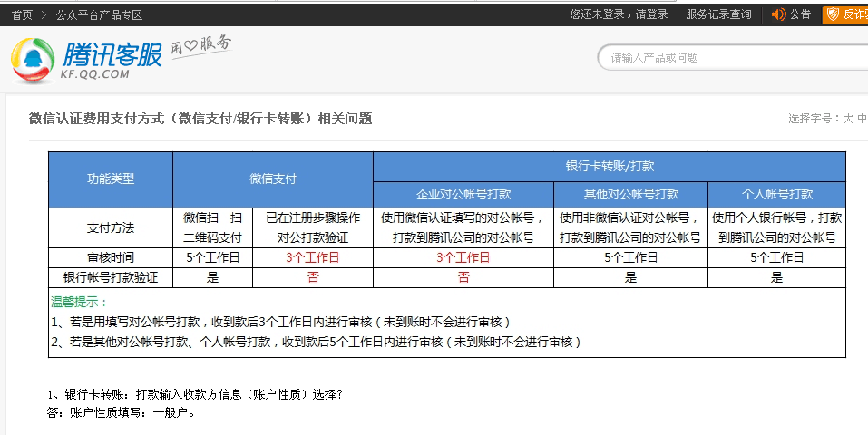Open 服务记录查询 link
This screenshot has height=435, width=868.
(x=718, y=14)
